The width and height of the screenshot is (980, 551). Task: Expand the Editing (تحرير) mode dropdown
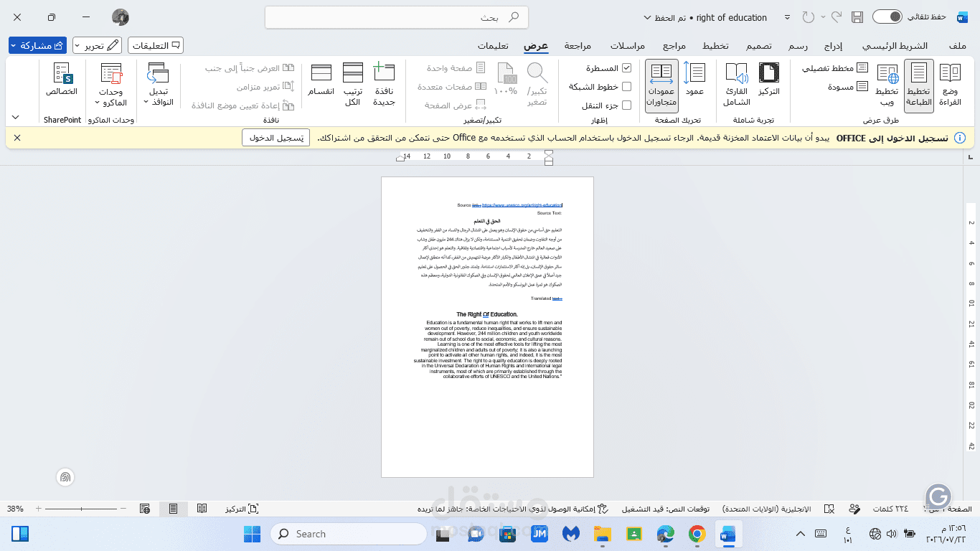tap(98, 45)
